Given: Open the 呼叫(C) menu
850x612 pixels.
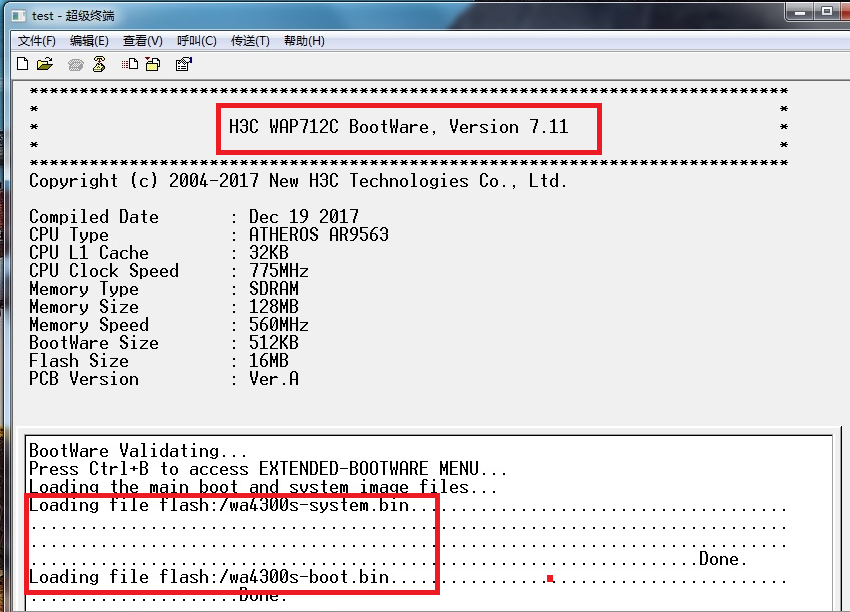Looking at the screenshot, I should coord(197,41).
